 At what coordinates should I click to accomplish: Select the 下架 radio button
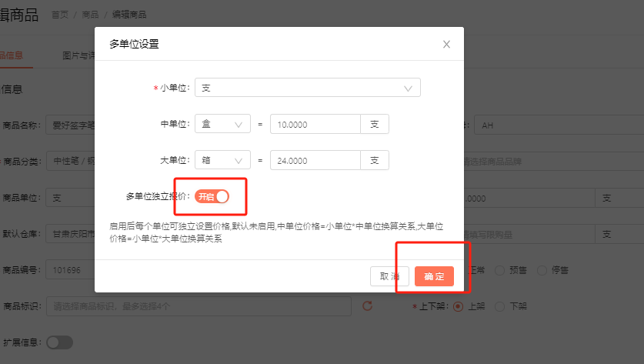500,306
